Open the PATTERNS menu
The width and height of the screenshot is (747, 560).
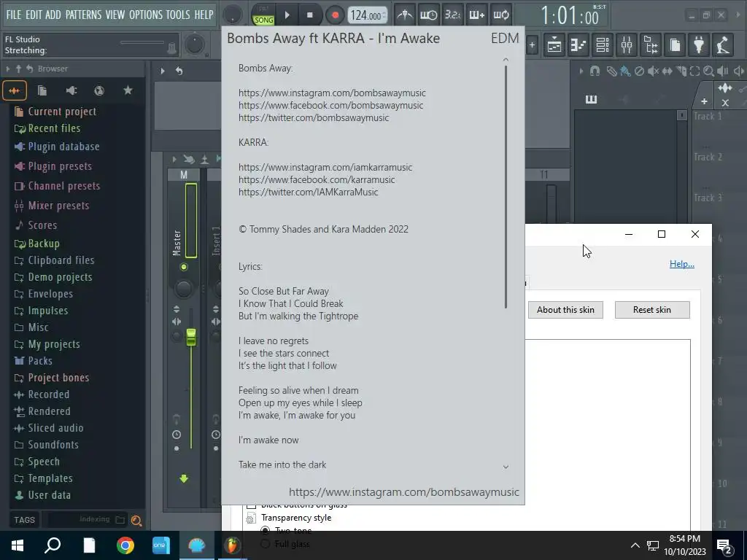click(x=83, y=15)
